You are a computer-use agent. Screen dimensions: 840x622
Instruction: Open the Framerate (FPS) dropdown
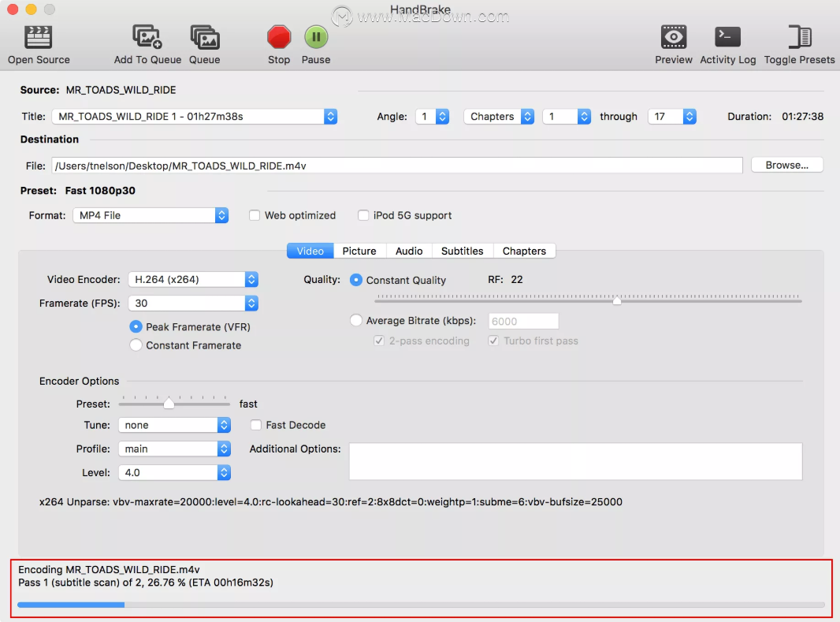[192, 303]
